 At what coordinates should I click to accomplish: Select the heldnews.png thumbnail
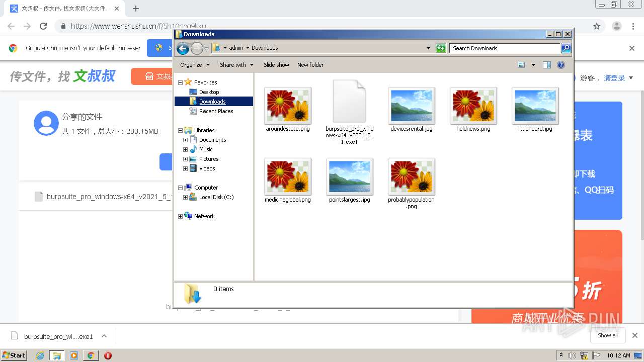click(x=473, y=106)
